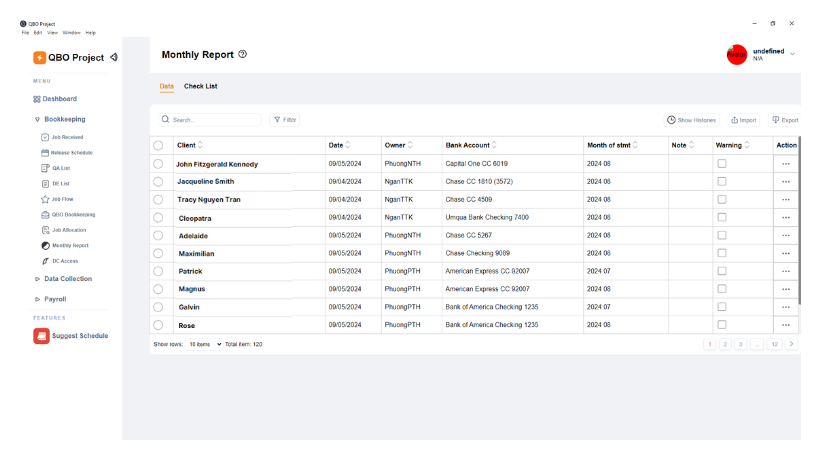Expand the Payroll section

click(x=54, y=299)
